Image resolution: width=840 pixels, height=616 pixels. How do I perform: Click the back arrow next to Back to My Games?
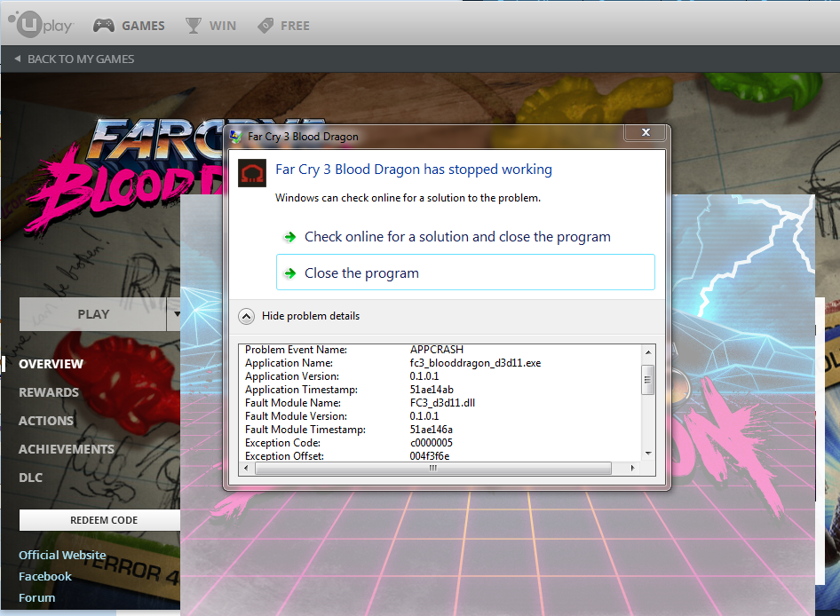click(18, 59)
